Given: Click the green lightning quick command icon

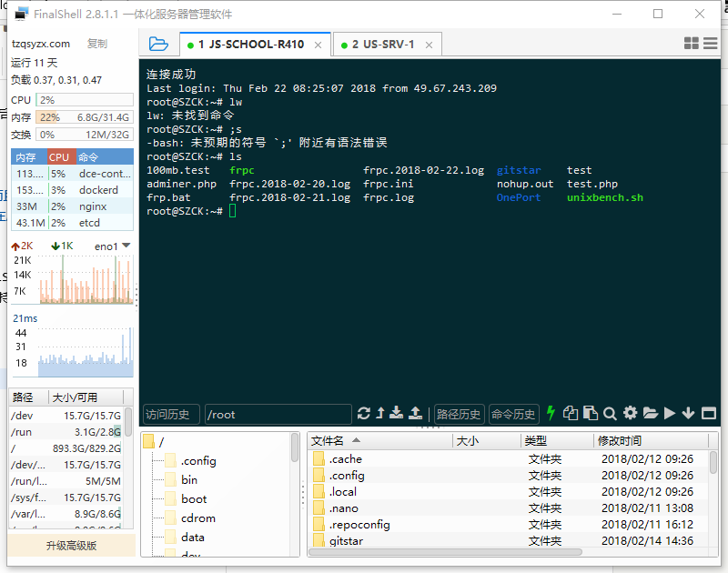Looking at the screenshot, I should click(551, 413).
